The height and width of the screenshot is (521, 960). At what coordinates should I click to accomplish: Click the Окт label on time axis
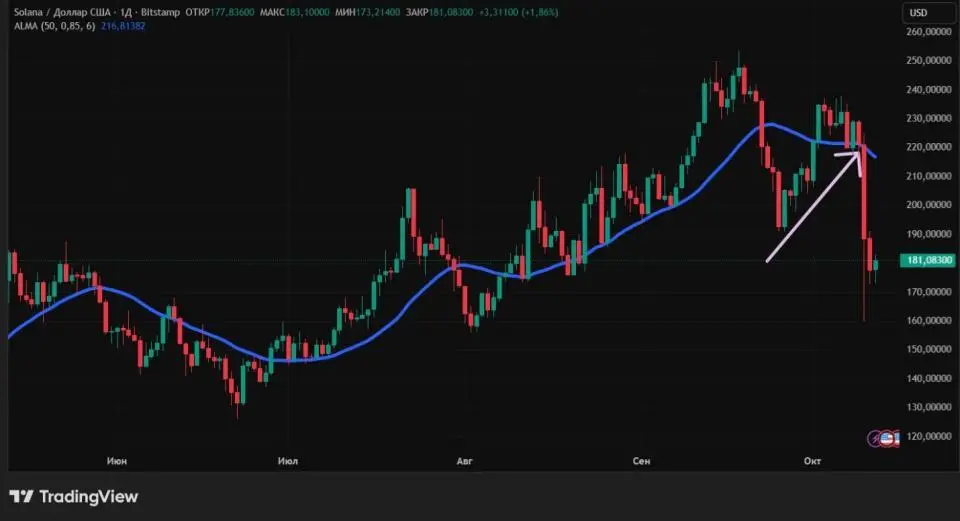point(812,461)
